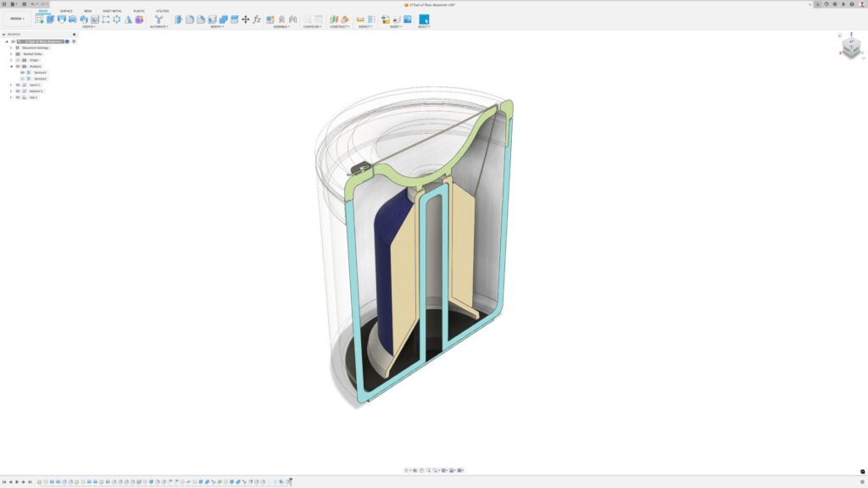Image resolution: width=868 pixels, height=488 pixels.
Task: Click the Offset Plane icon in Construct
Action: coord(334,19)
